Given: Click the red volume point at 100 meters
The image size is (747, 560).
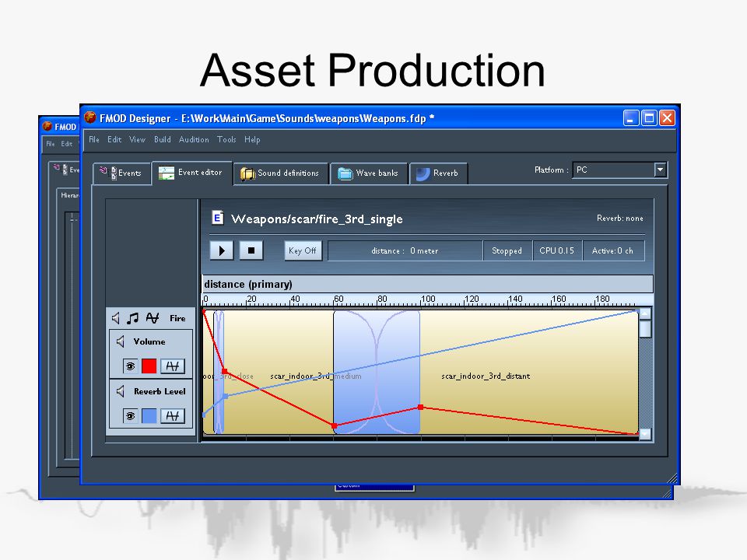Looking at the screenshot, I should pos(421,407).
